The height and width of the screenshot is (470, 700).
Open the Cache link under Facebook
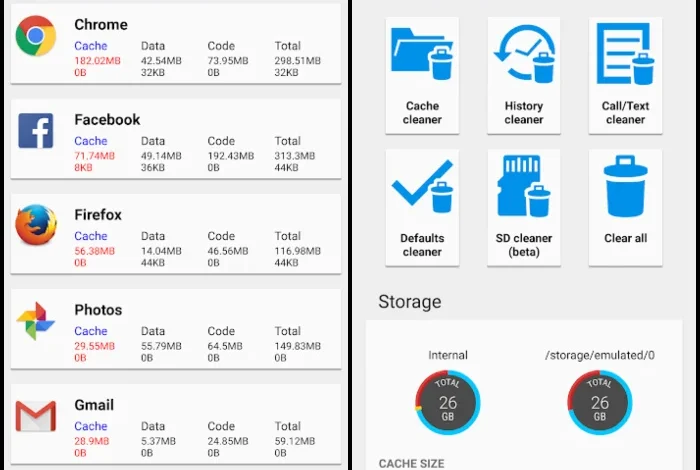click(x=91, y=141)
